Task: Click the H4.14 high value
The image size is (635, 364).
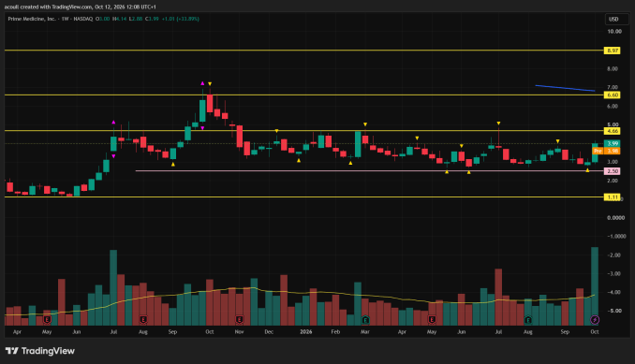Action: pos(120,19)
